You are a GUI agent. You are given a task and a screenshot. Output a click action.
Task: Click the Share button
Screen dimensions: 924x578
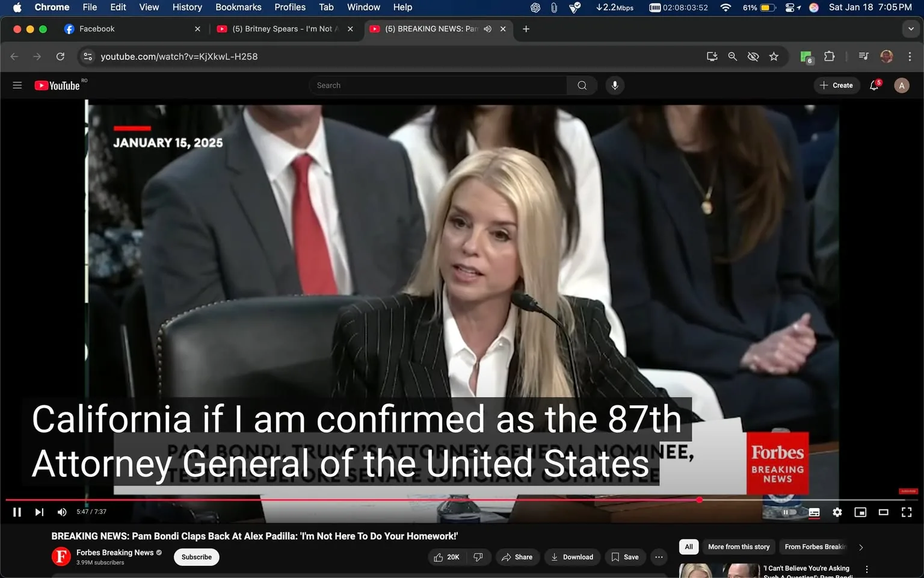[517, 557]
